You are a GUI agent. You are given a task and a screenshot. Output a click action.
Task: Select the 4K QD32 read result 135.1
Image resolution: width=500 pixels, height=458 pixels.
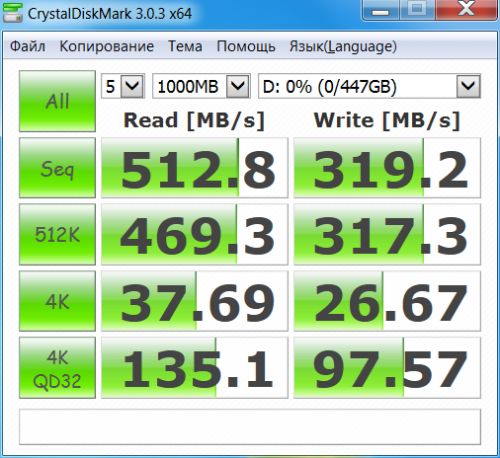[195, 368]
